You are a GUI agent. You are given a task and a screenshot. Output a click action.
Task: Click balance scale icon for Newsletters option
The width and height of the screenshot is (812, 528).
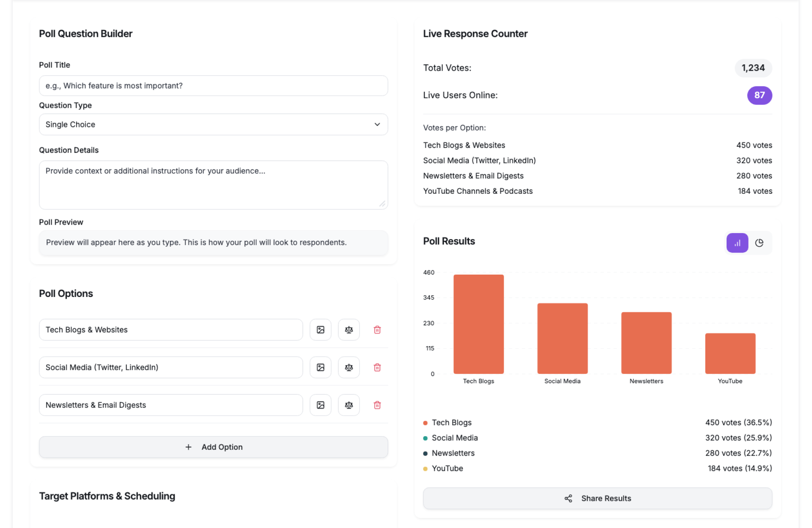pyautogui.click(x=348, y=405)
